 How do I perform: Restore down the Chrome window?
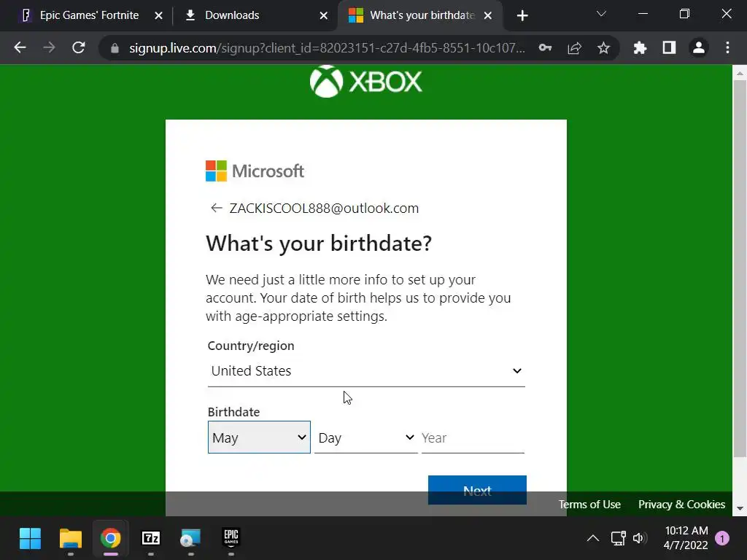tap(684, 14)
